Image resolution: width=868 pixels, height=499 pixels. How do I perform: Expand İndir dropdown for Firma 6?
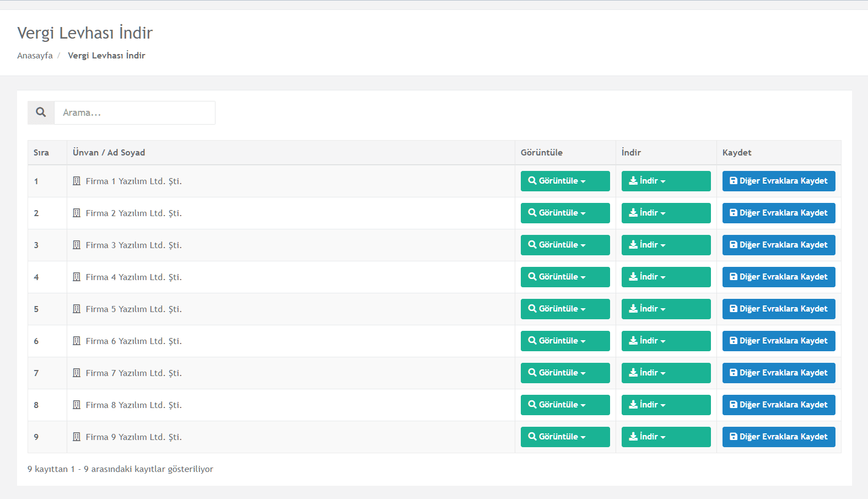pyautogui.click(x=666, y=341)
